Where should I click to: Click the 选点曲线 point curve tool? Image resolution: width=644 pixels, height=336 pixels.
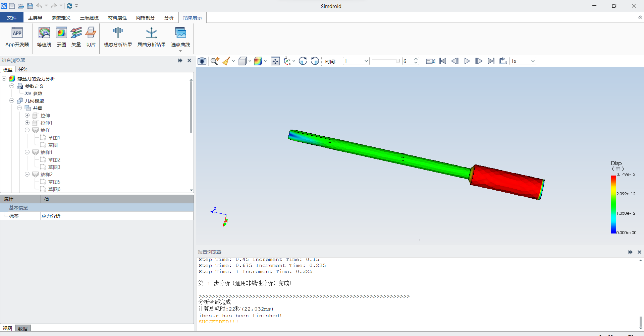(x=180, y=37)
